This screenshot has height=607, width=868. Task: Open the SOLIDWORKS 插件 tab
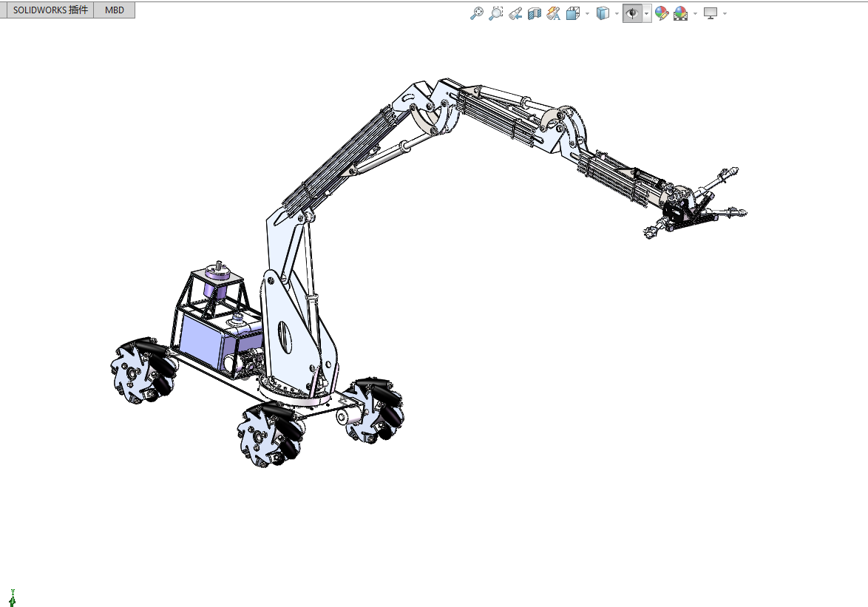coord(50,10)
